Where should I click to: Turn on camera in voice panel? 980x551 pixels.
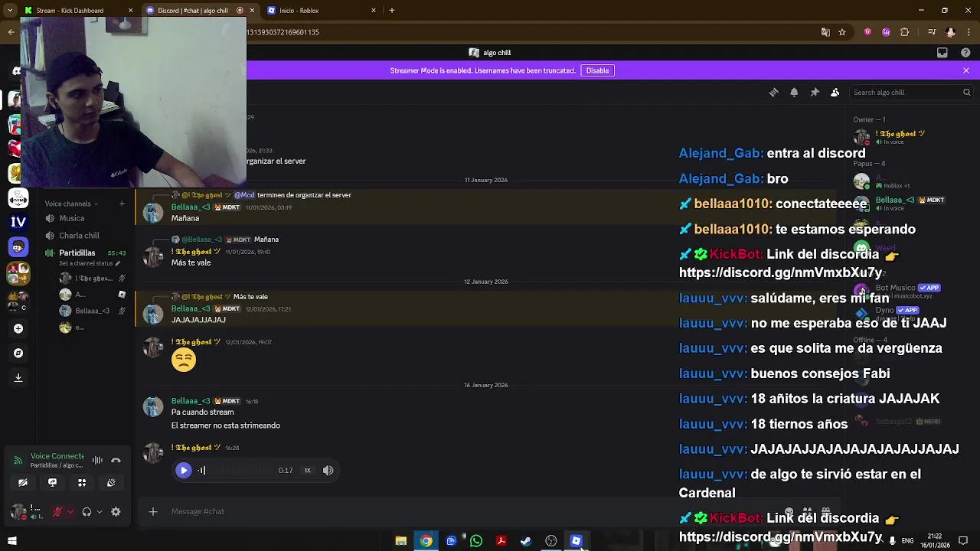point(23,483)
